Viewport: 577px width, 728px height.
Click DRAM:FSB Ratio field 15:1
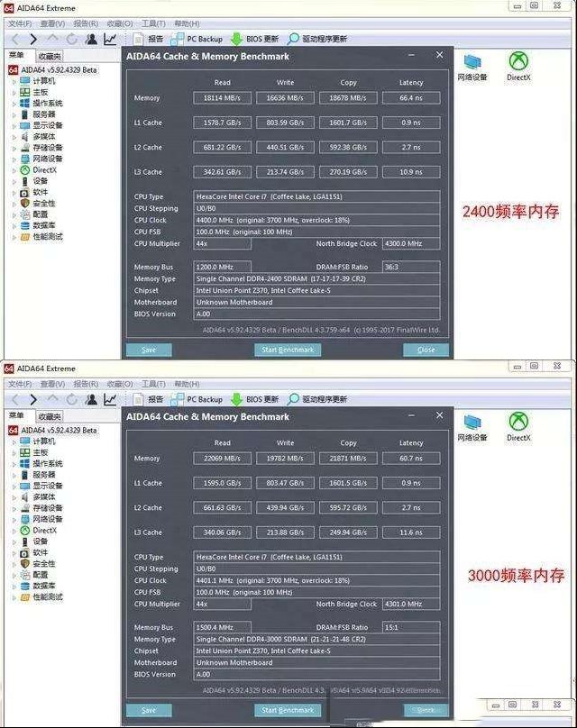click(x=411, y=627)
